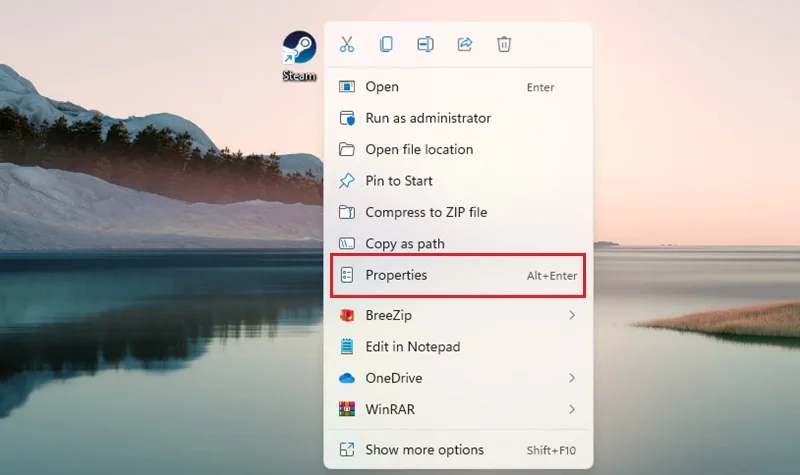Open Properties from the context menu
800x475 pixels.
[458, 276]
